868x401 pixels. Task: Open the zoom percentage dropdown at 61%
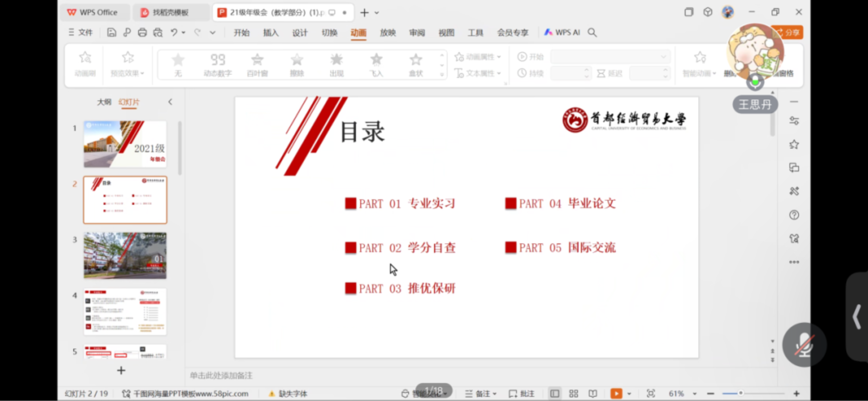point(695,393)
